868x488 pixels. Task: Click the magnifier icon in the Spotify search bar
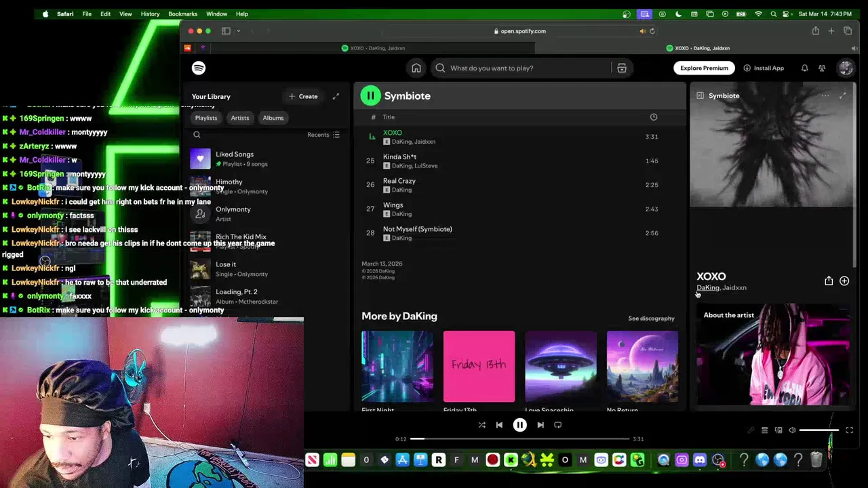click(440, 68)
